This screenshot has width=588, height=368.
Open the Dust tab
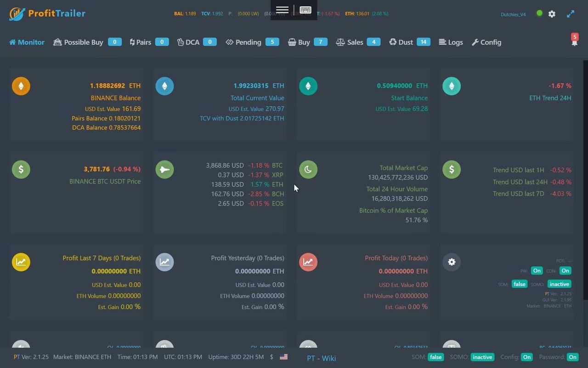(x=409, y=42)
